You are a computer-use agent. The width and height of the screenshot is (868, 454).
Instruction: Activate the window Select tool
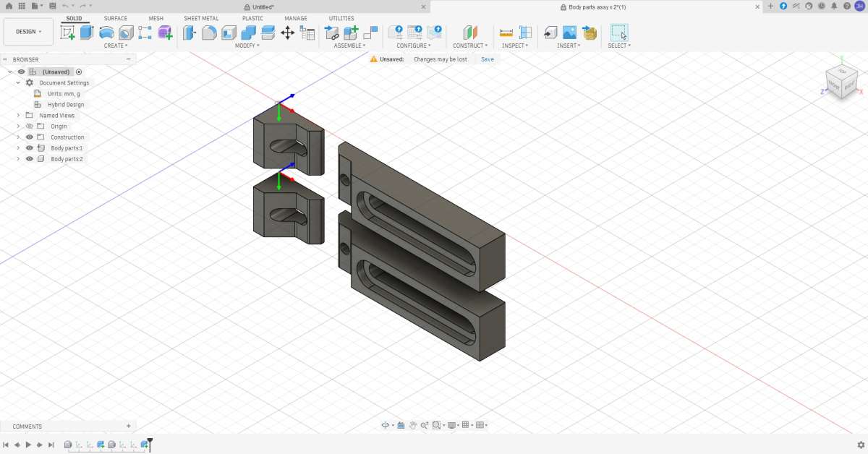click(619, 33)
